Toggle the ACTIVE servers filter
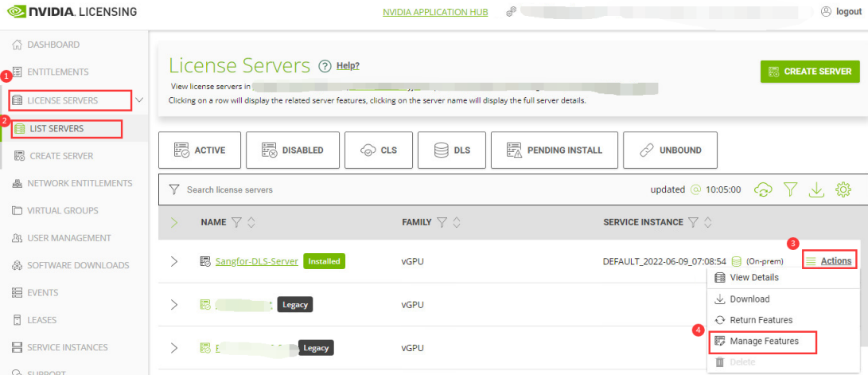 pos(199,150)
